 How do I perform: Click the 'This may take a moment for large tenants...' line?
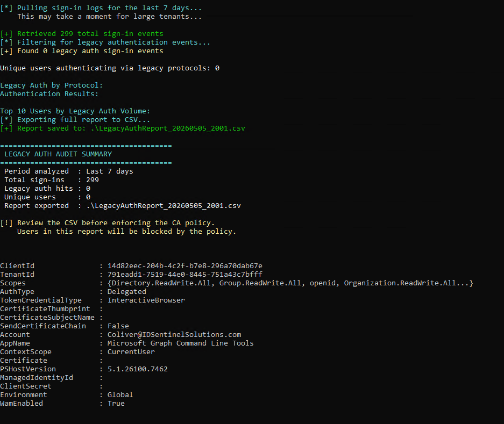110,16
